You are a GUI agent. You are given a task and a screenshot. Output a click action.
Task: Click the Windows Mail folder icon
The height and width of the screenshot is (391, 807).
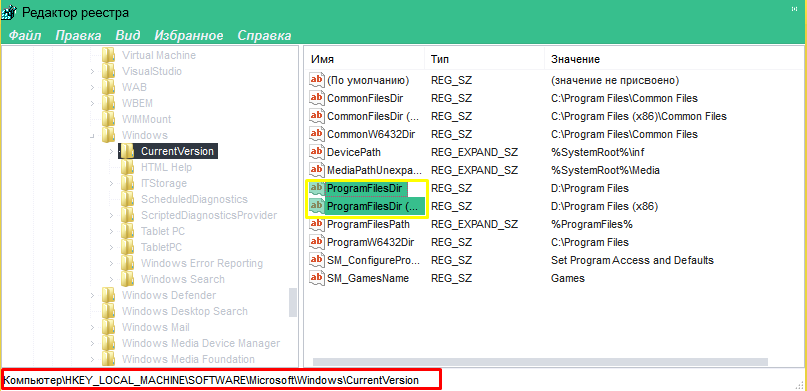(x=108, y=327)
